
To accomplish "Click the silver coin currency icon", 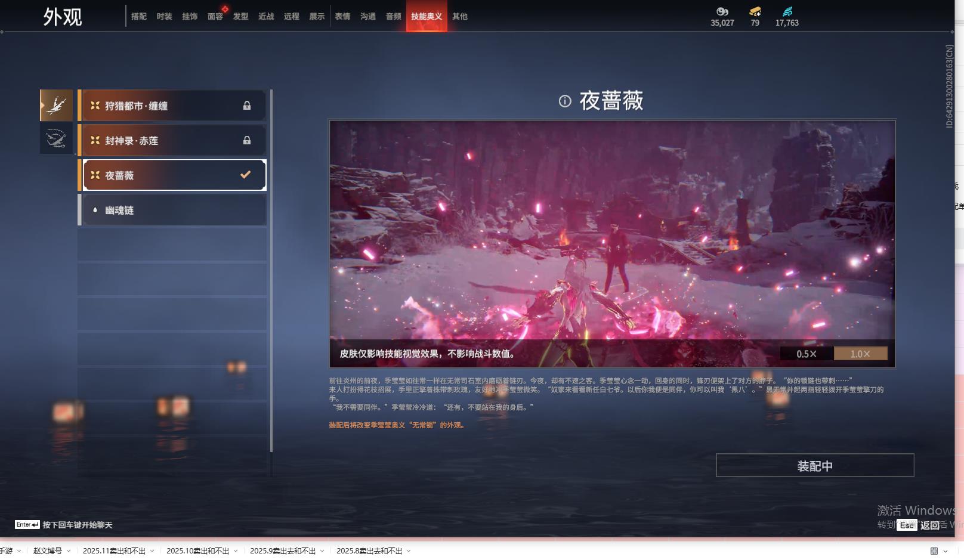I will coord(722,11).
